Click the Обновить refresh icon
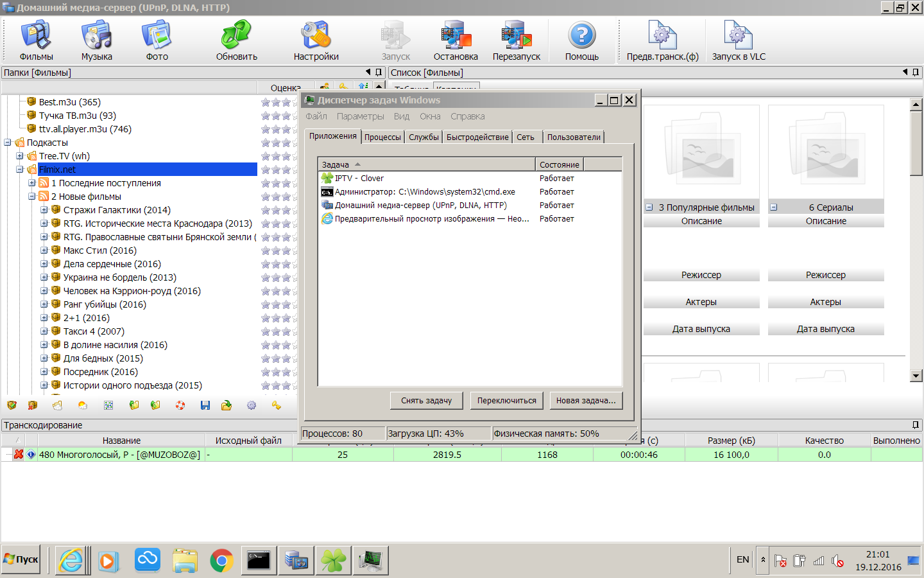This screenshot has width=924, height=578. [x=236, y=40]
